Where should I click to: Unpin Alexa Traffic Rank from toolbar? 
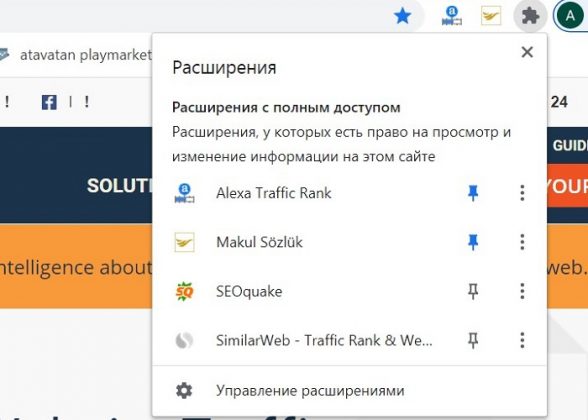[473, 193]
